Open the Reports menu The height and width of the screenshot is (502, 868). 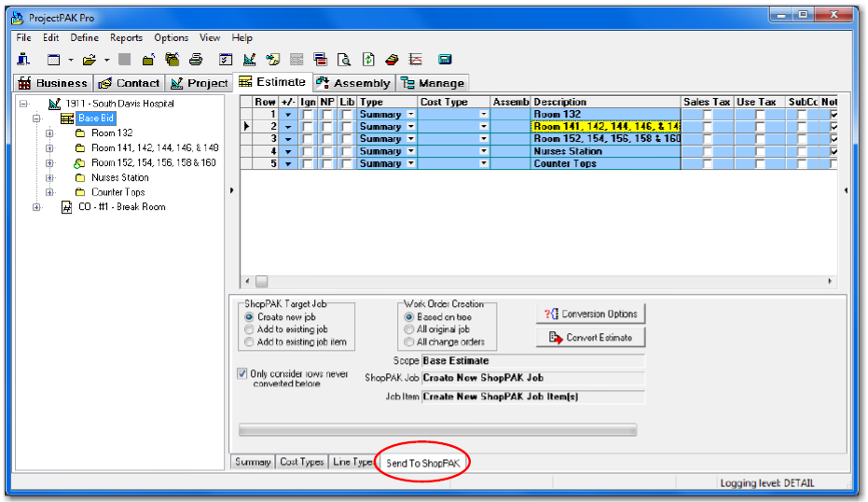tap(126, 38)
